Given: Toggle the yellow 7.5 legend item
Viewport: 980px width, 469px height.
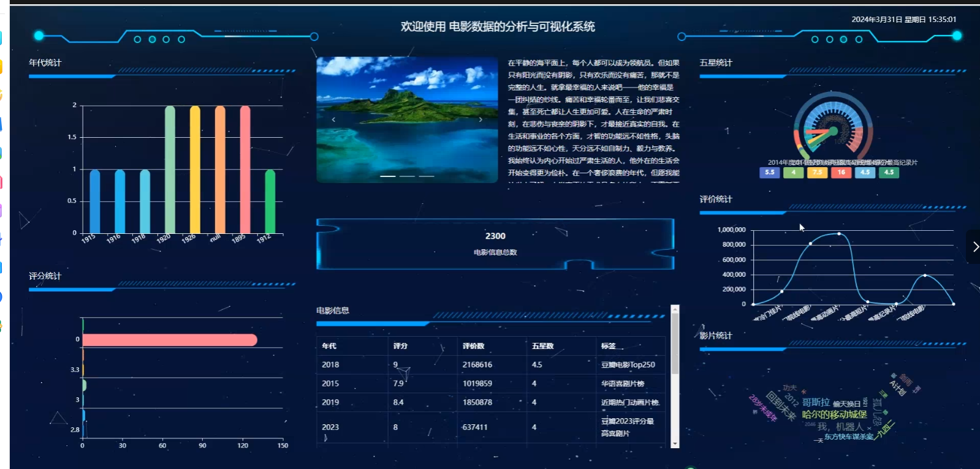Looking at the screenshot, I should coord(817,173).
